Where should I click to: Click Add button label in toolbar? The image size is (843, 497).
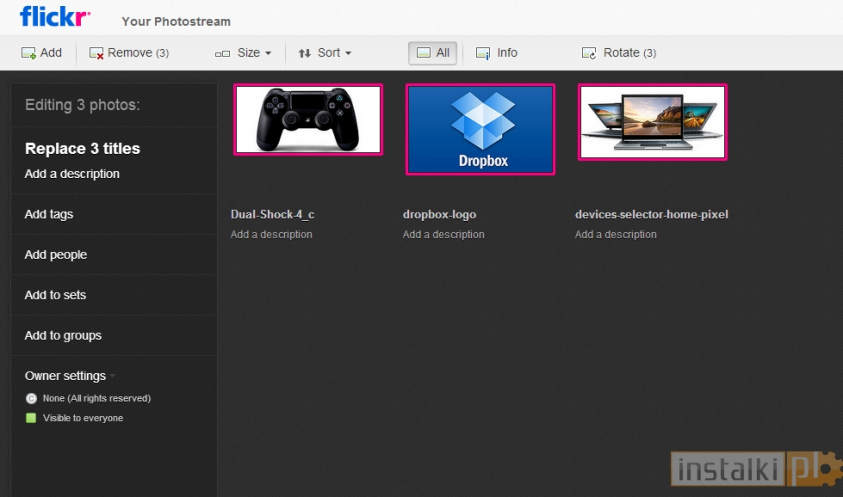pyautogui.click(x=51, y=53)
